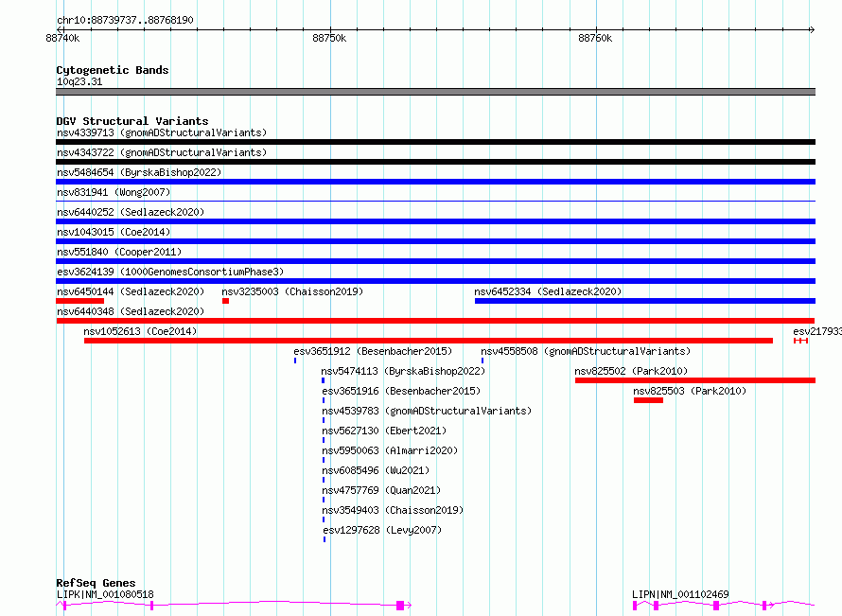Open the nsv6440252 (Sedlazeck2020) label
842x616 pixels.
pos(131,212)
